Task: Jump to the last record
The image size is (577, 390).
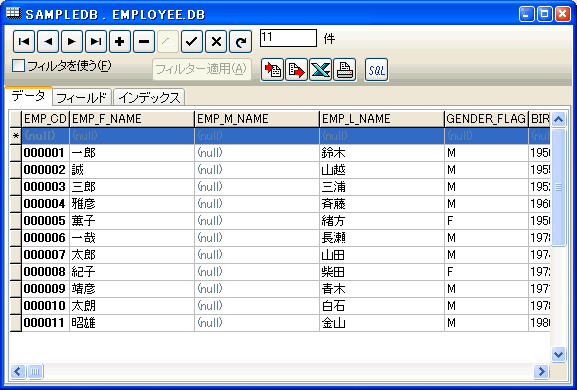Action: coord(96,41)
